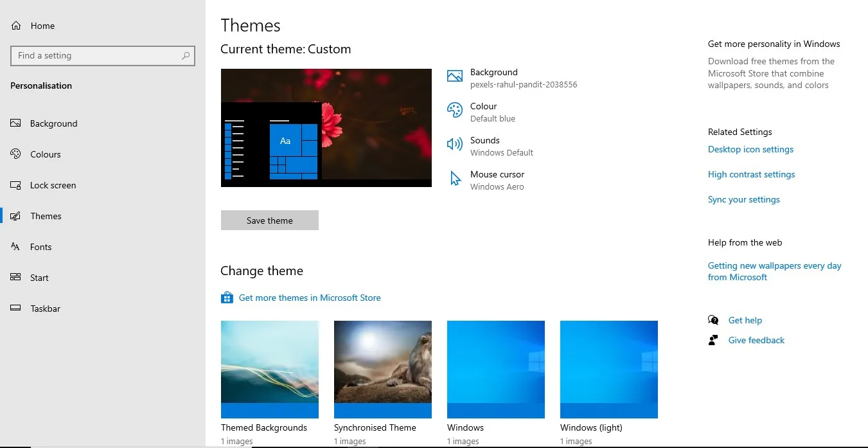Select the Windows (light) theme thumbnail
This screenshot has height=448, width=868.
point(609,370)
